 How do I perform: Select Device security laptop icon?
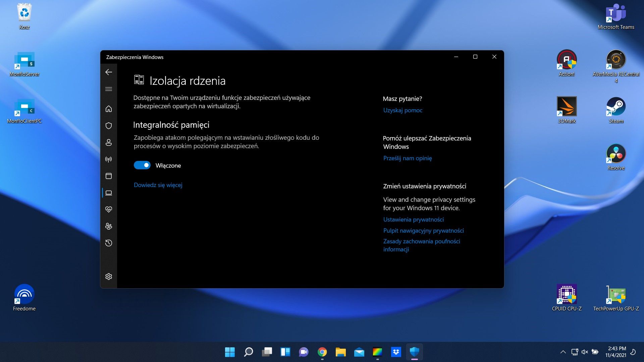pos(109,193)
